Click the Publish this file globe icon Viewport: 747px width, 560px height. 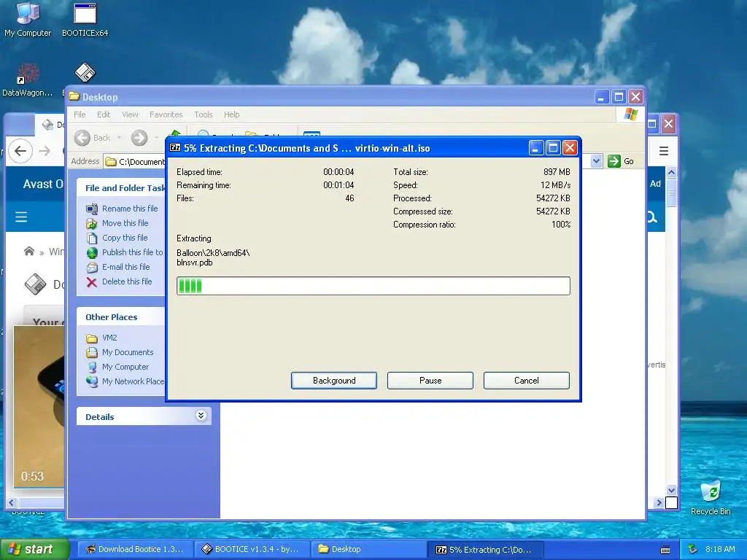point(91,252)
